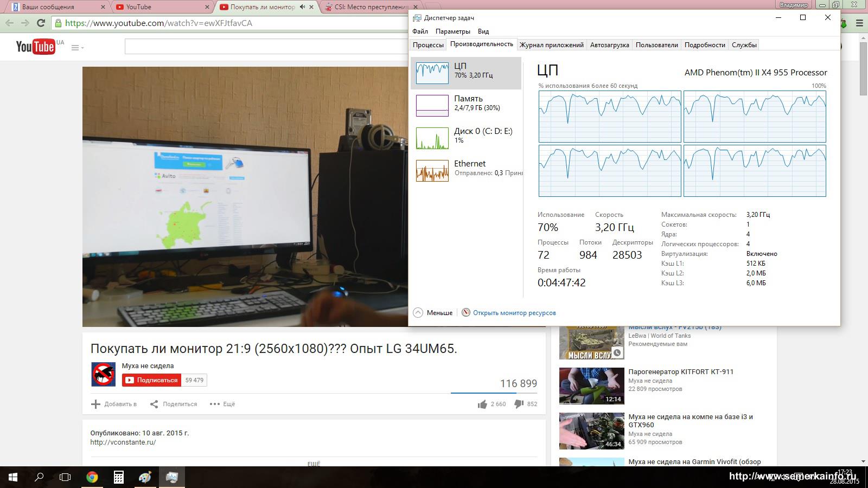
Task: Expand the Ещё options under the video
Action: coord(222,404)
